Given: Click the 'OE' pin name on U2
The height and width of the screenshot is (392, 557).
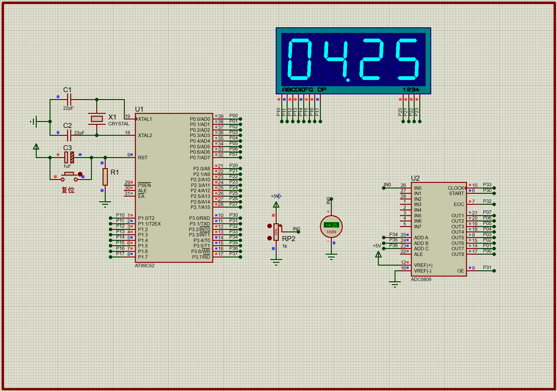Looking at the screenshot, I should pos(460,271).
